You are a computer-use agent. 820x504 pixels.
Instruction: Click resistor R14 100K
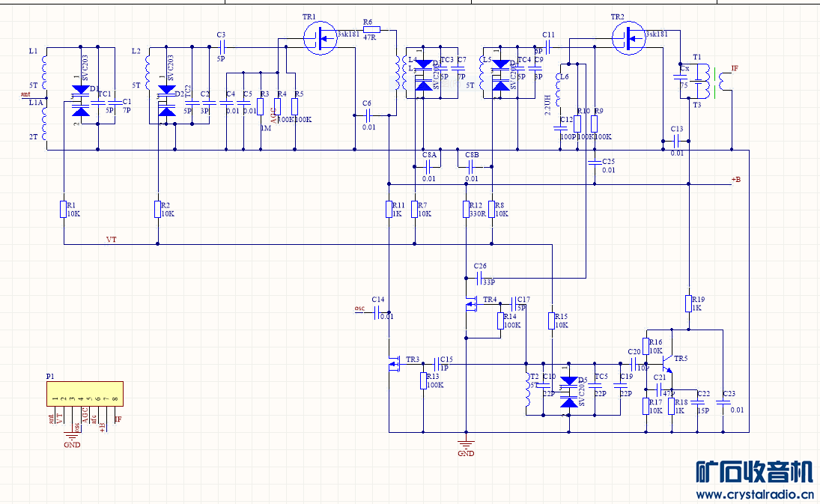pos(500,321)
